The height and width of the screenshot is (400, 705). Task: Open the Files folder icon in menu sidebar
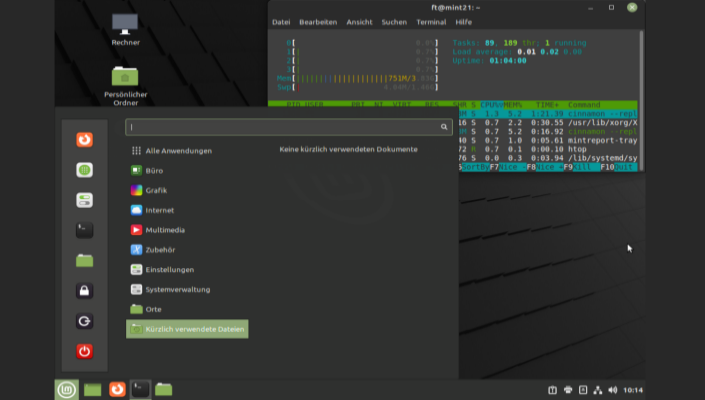pyautogui.click(x=85, y=260)
